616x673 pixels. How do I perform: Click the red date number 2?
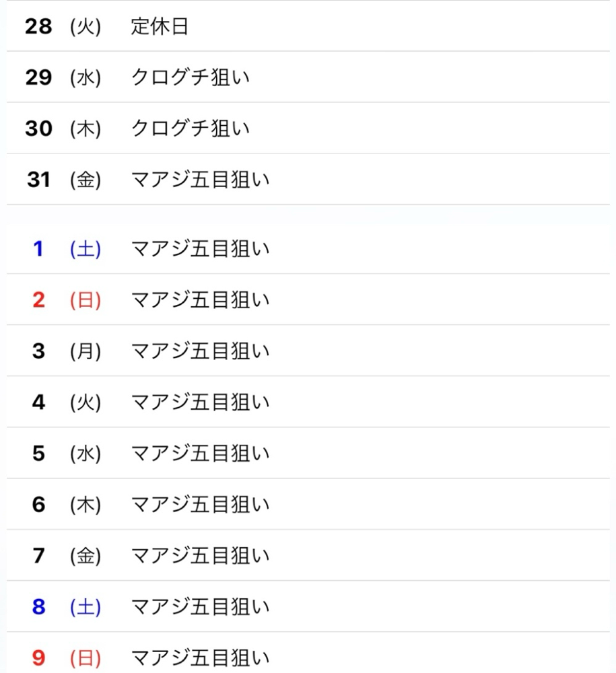(x=38, y=300)
